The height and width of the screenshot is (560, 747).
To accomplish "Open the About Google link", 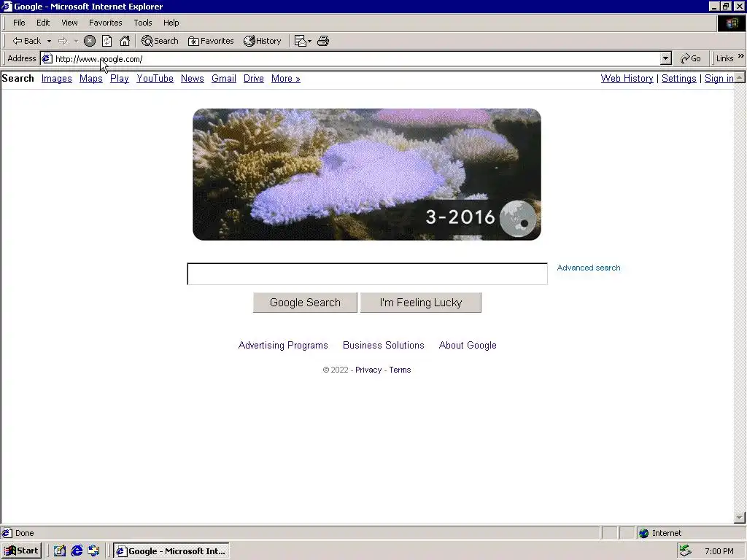I will coord(468,345).
